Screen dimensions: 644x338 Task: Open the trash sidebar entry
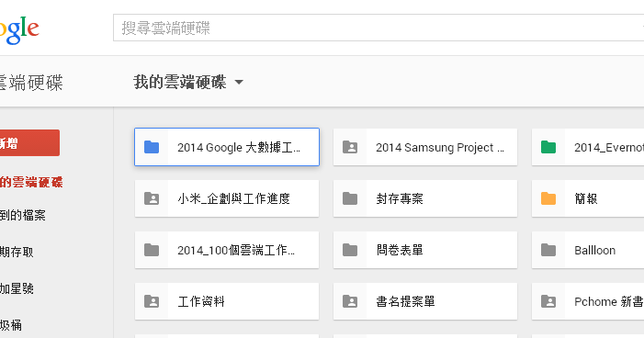(11, 325)
